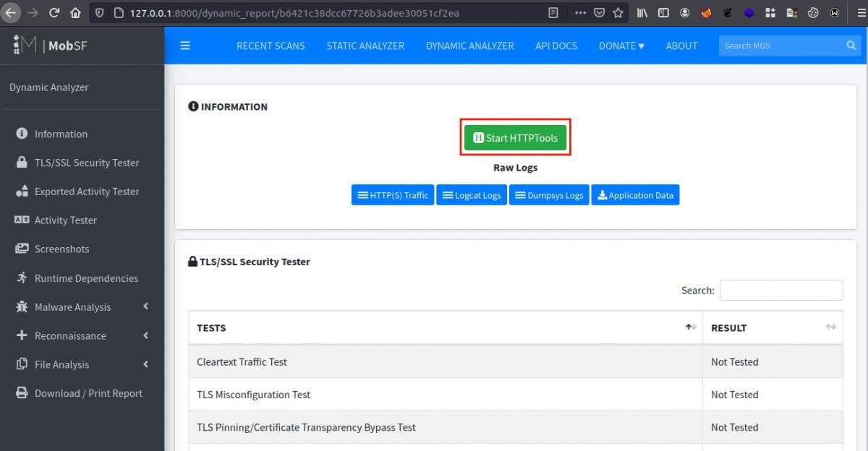Open the reader view icon in the address bar
This screenshot has height=451, width=868.
coord(553,13)
